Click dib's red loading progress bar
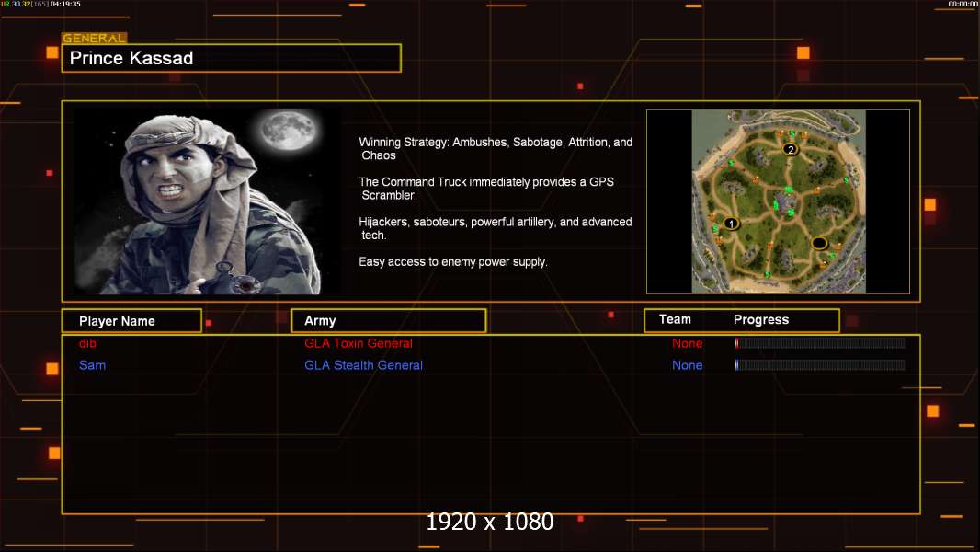This screenshot has height=552, width=980. (820, 342)
